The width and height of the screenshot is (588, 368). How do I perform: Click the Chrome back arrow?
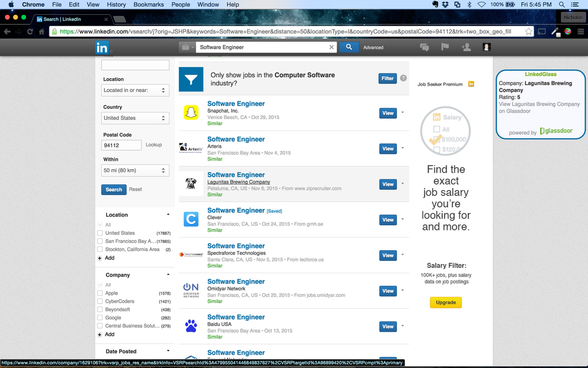click(7, 32)
